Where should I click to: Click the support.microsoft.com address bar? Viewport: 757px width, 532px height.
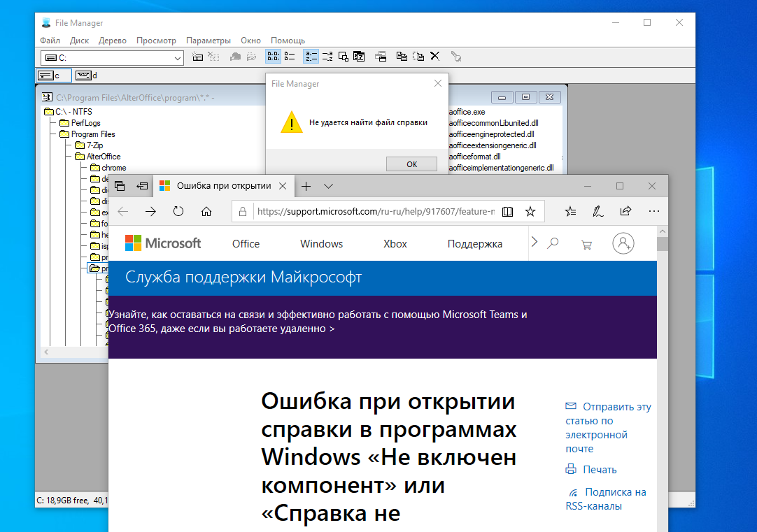coord(376,211)
